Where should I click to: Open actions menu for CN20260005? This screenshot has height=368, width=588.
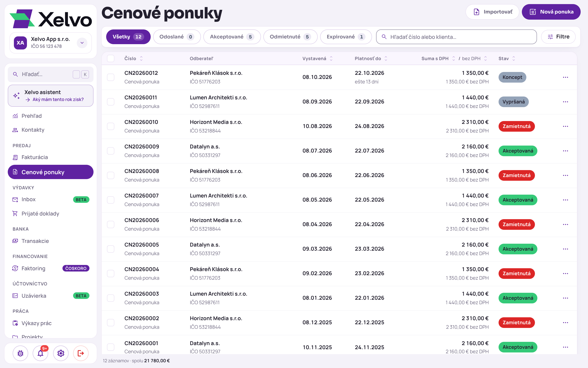point(565,249)
